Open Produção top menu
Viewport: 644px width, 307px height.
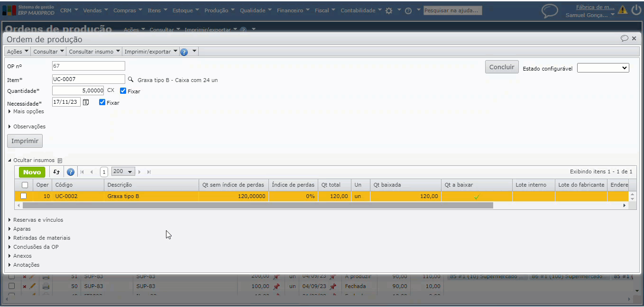tap(220, 10)
